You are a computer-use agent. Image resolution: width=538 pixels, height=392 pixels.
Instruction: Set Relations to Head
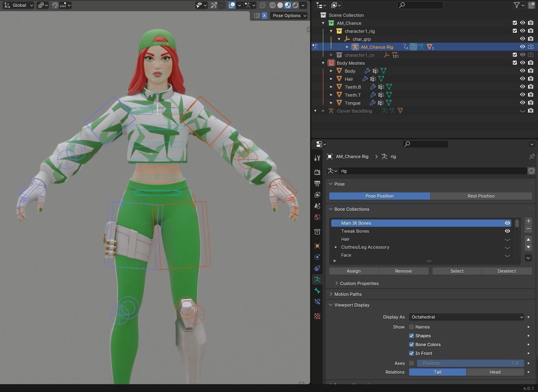pos(495,372)
